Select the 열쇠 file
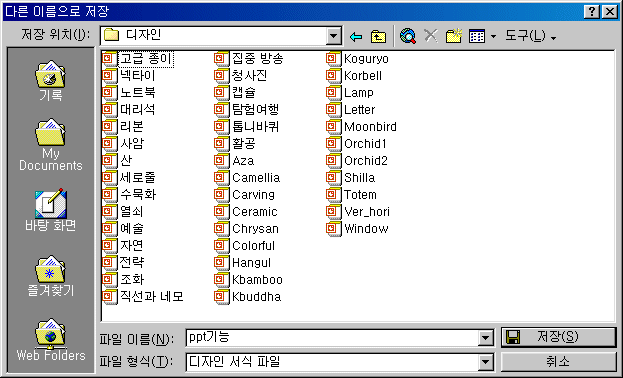Screen dimensions: 623x378 (x=123, y=211)
